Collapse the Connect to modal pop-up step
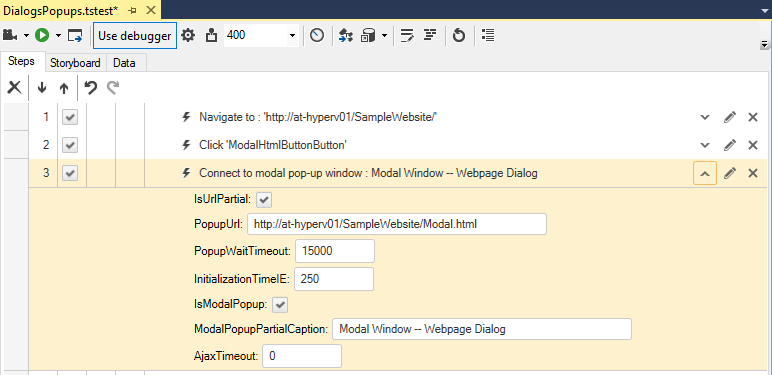This screenshot has width=772, height=375. [705, 173]
